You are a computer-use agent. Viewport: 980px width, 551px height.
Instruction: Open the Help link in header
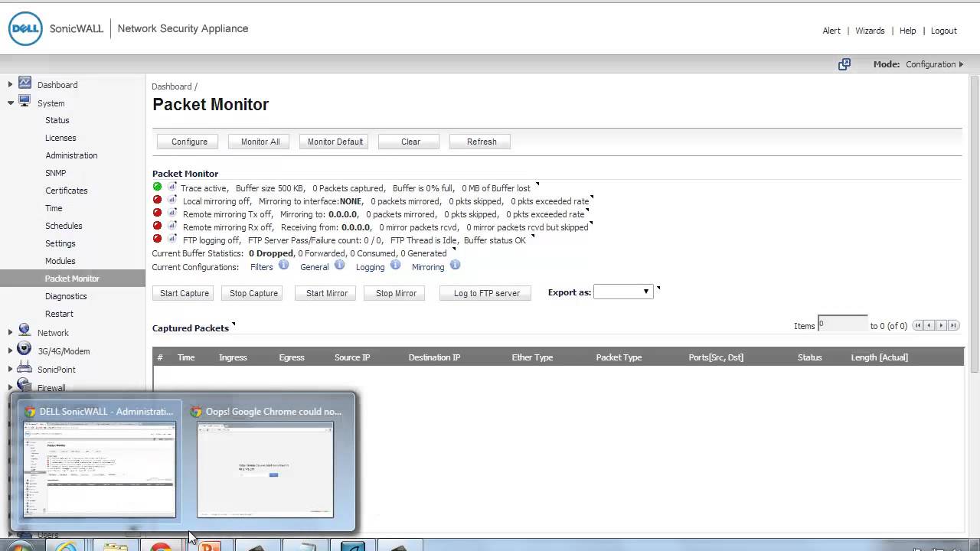coord(907,31)
